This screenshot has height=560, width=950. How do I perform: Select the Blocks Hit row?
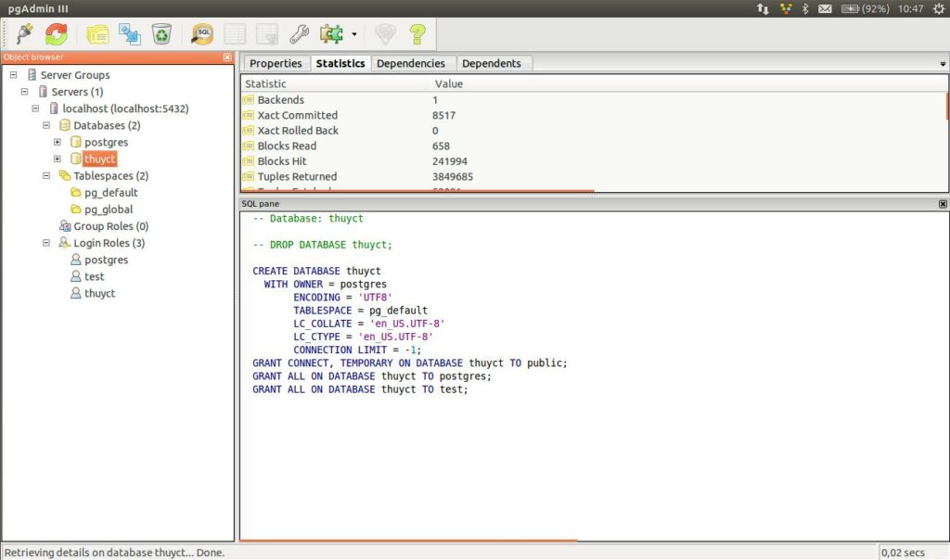[x=594, y=161]
